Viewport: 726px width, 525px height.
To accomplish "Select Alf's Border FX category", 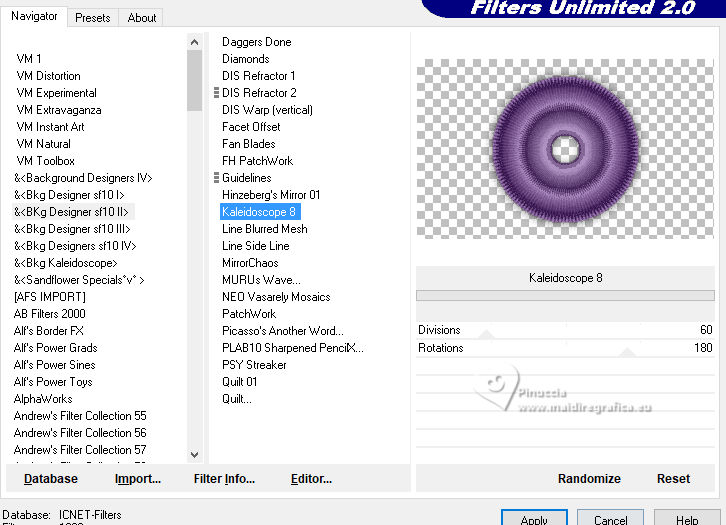I will (x=49, y=331).
